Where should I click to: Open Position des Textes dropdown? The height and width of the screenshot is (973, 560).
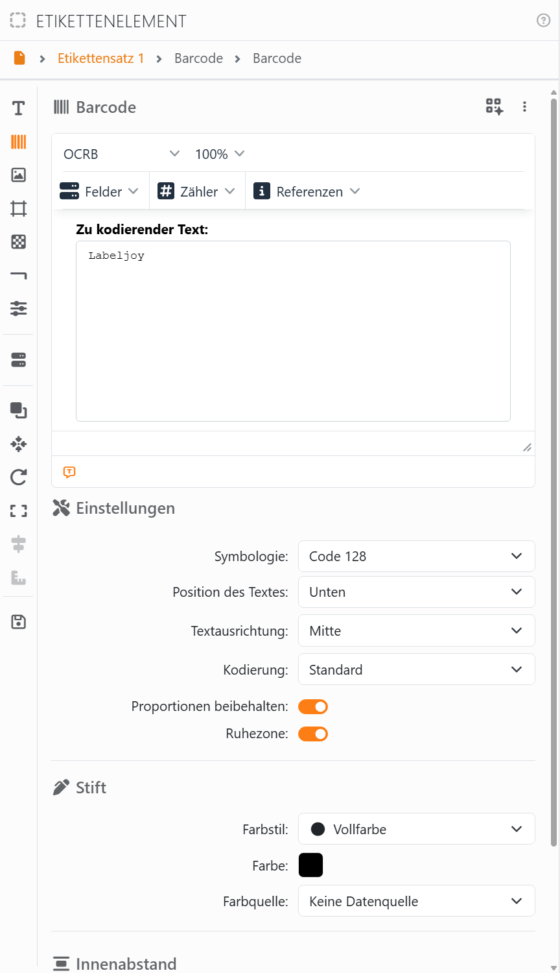417,592
